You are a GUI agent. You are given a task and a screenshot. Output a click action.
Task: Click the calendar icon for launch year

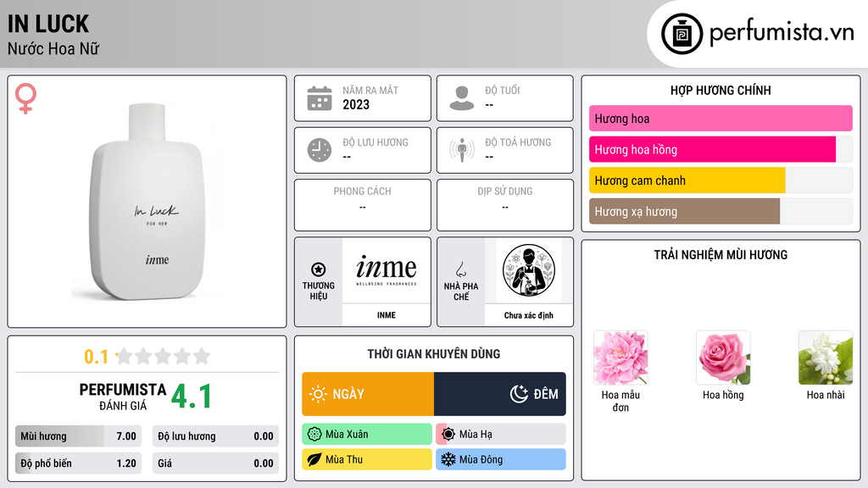320,98
